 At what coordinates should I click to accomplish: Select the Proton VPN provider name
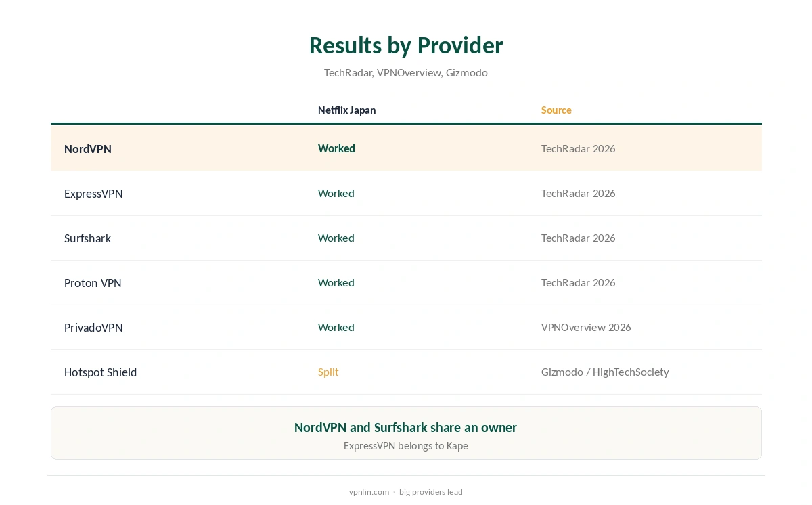coord(93,283)
